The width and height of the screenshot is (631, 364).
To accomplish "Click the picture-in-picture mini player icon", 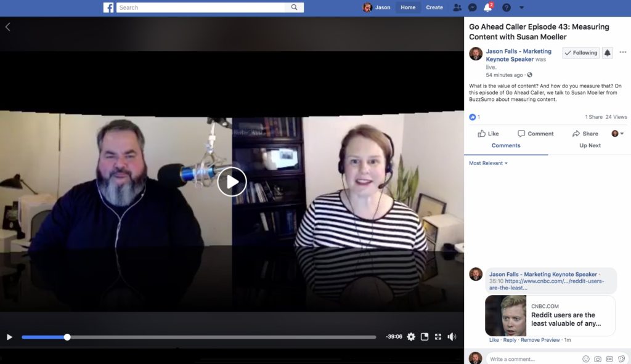I will tap(425, 337).
